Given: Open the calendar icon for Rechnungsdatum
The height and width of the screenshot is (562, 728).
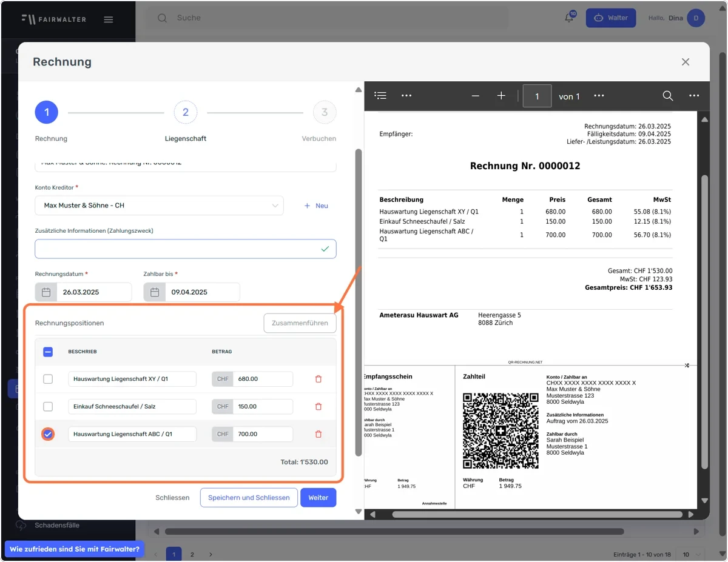Looking at the screenshot, I should (x=46, y=292).
